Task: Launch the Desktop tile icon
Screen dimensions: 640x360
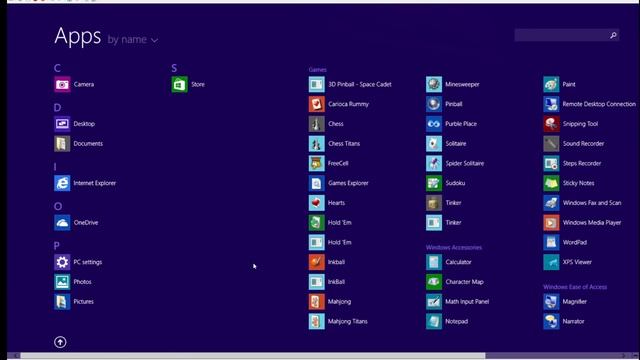Action: (x=62, y=124)
